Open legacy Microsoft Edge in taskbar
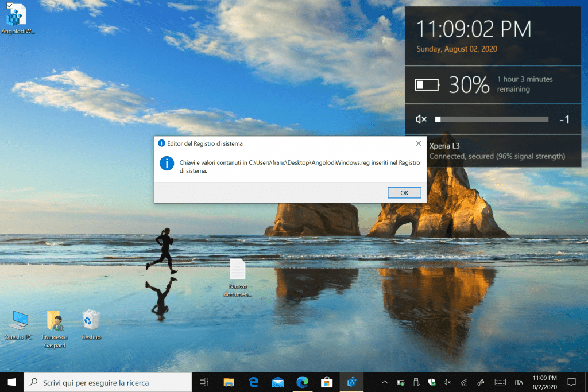The height and width of the screenshot is (392, 588). (253, 382)
